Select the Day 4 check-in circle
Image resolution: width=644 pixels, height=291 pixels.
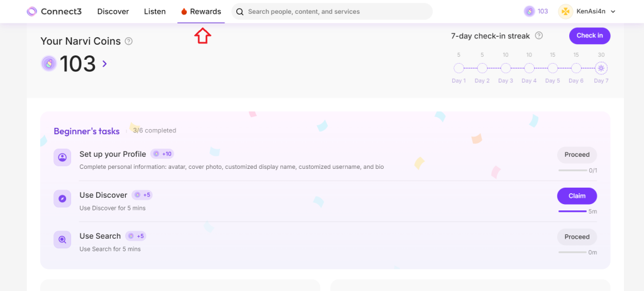coord(530,68)
